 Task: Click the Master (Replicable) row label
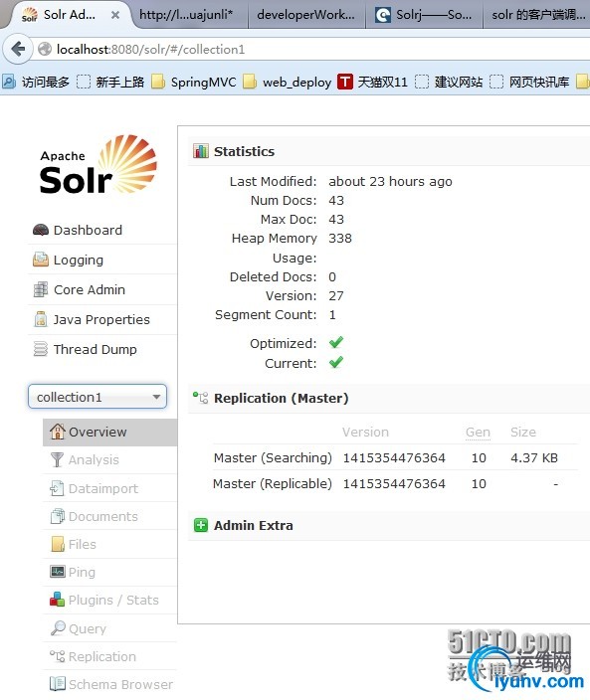273,484
